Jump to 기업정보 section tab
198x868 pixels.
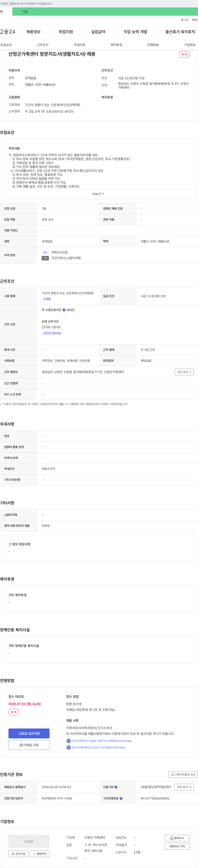point(190,45)
